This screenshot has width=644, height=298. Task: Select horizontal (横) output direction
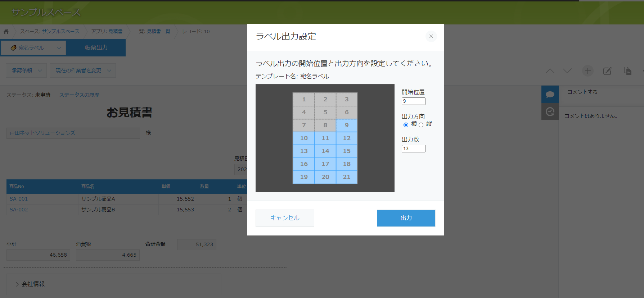[x=406, y=125]
